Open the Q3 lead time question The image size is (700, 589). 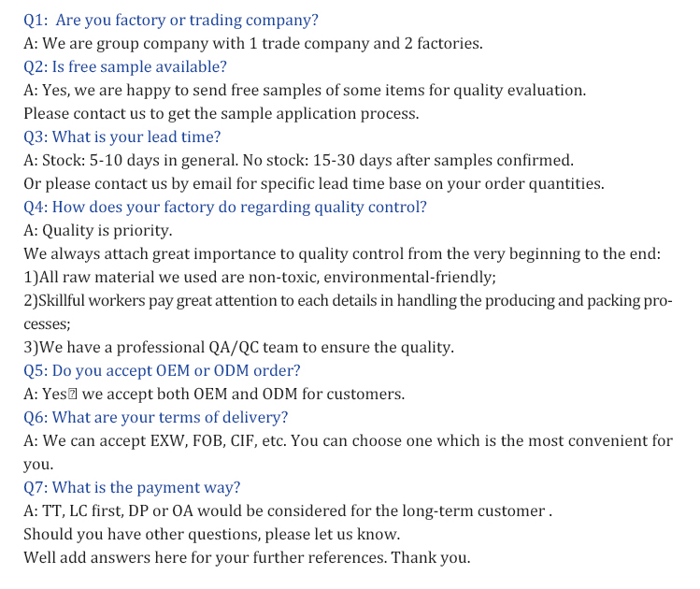point(122,136)
